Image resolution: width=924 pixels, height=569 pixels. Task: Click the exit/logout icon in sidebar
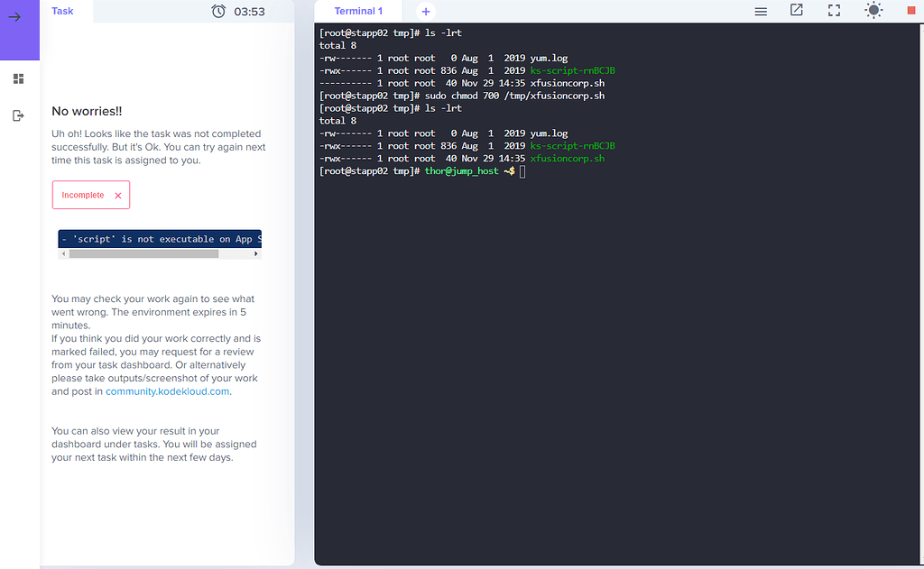18,115
